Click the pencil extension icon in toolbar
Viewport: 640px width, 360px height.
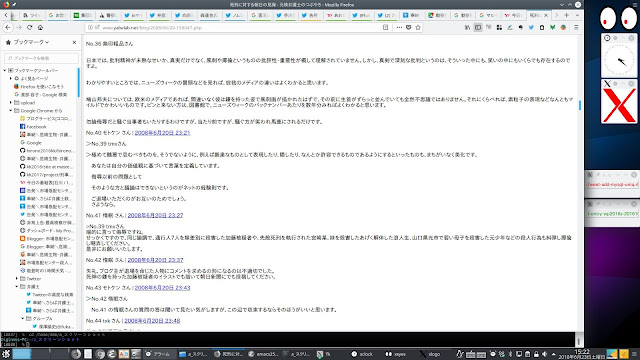pyautogui.click(x=510, y=27)
